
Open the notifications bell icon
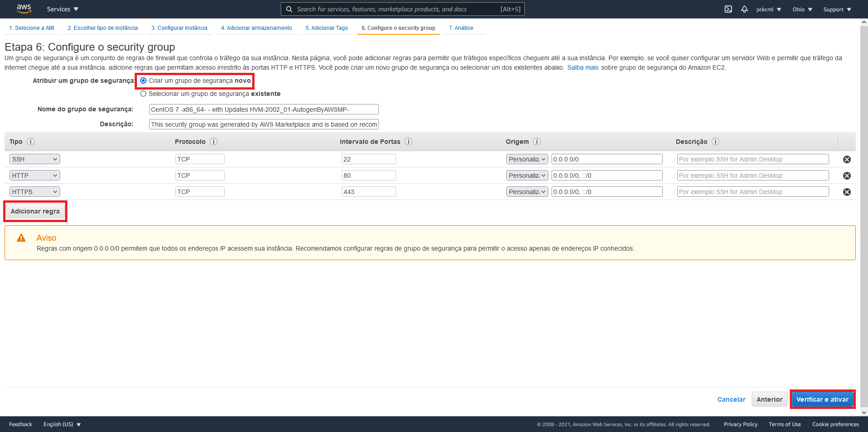[745, 9]
